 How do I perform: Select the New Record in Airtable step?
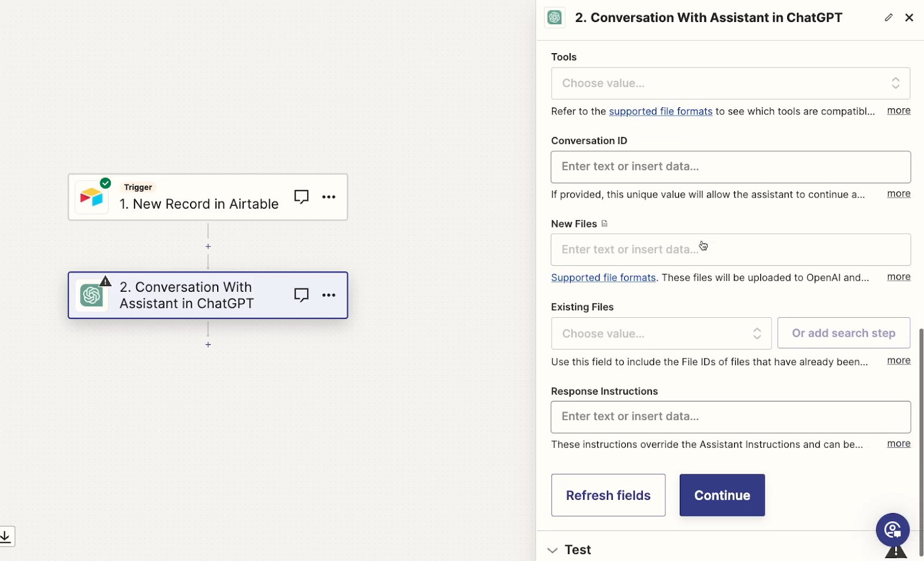pyautogui.click(x=208, y=197)
